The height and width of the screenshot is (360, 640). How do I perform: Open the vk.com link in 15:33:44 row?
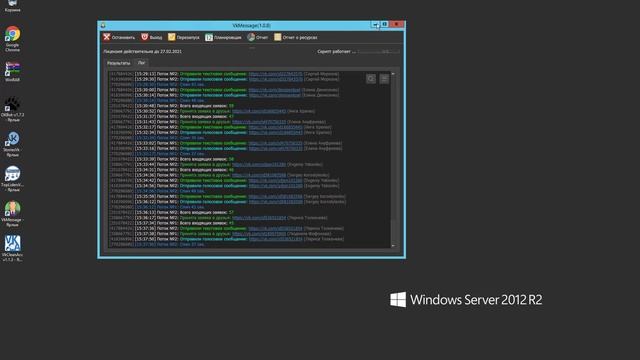[259, 164]
